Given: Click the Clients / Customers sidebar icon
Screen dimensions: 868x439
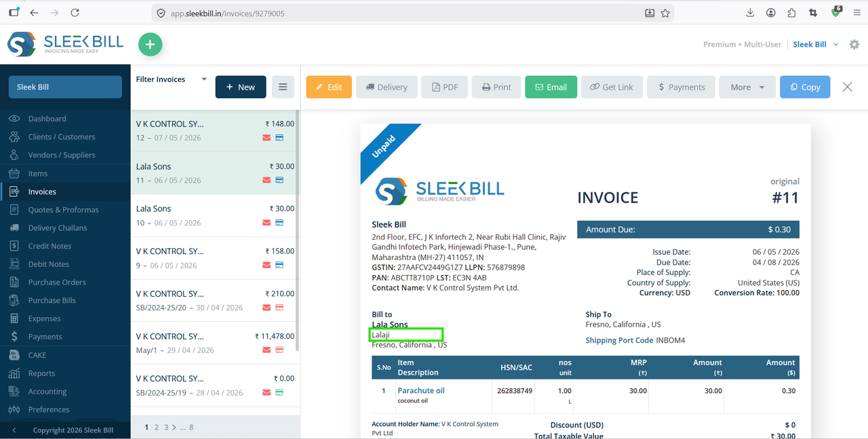Looking at the screenshot, I should point(14,137).
